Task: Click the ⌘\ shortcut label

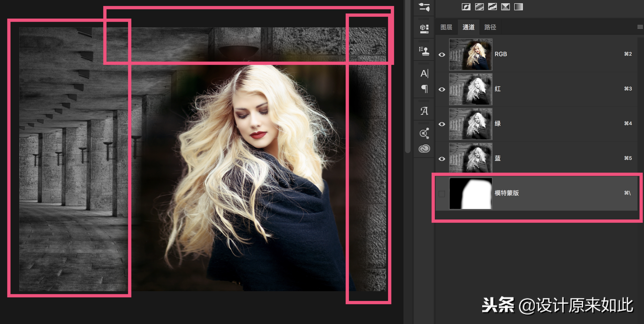Action: click(x=627, y=193)
